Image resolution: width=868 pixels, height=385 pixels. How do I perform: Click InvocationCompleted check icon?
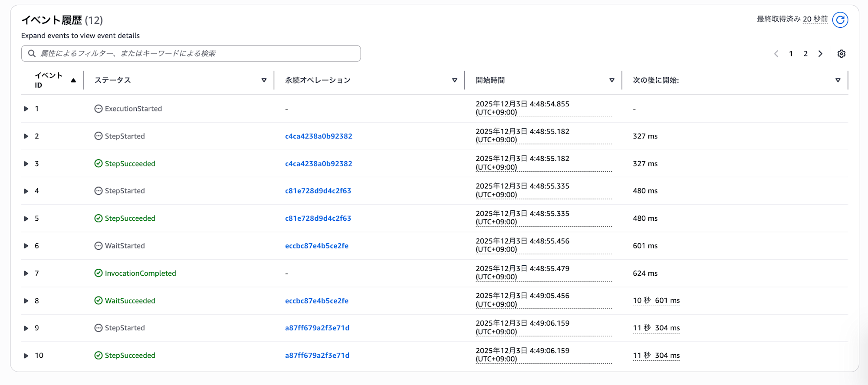99,273
